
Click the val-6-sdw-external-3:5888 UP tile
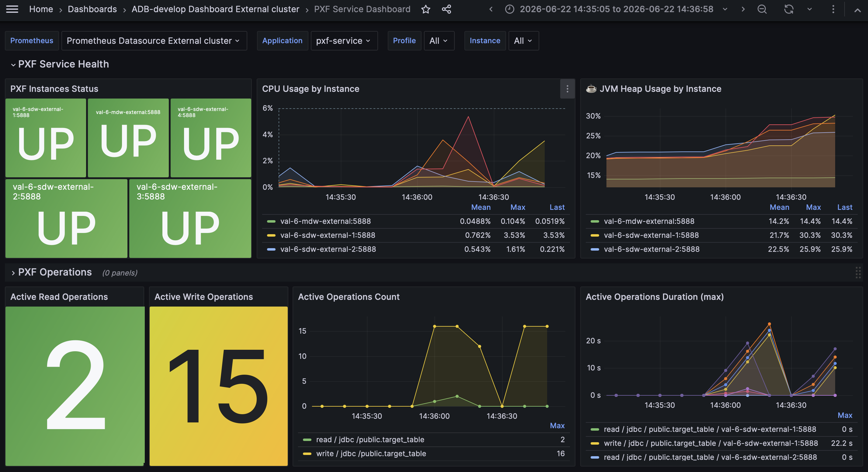(190, 218)
